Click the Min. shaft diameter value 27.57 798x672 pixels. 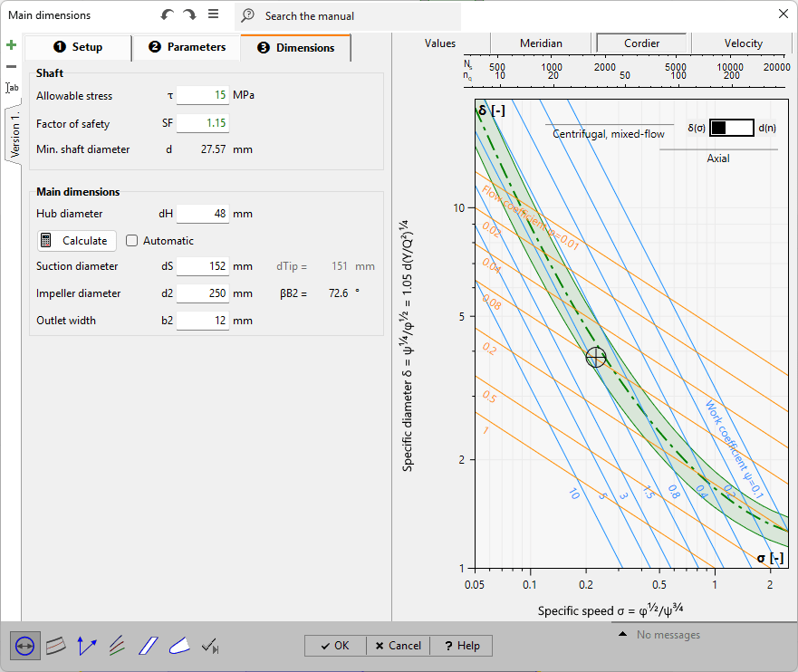[213, 149]
